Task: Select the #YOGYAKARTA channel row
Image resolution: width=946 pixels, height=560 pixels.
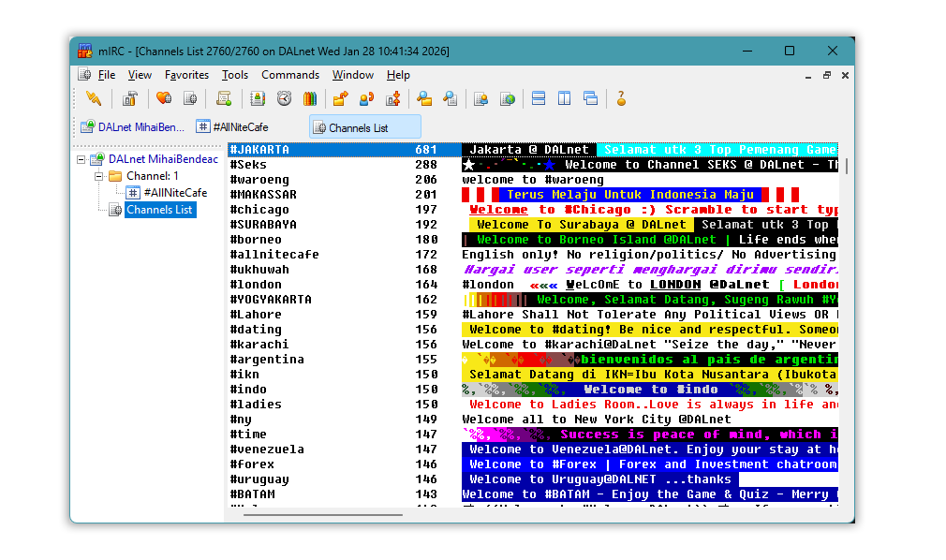Action: click(533, 300)
